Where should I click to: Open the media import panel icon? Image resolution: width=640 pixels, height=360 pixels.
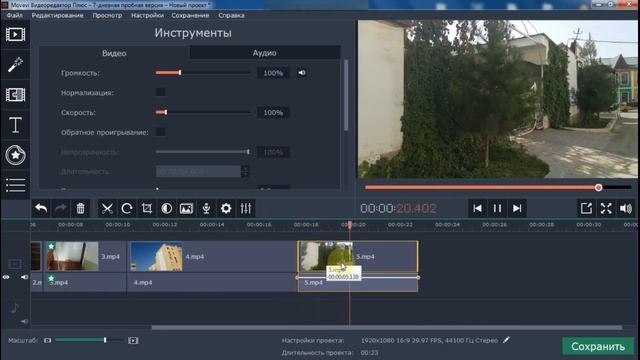[16, 34]
